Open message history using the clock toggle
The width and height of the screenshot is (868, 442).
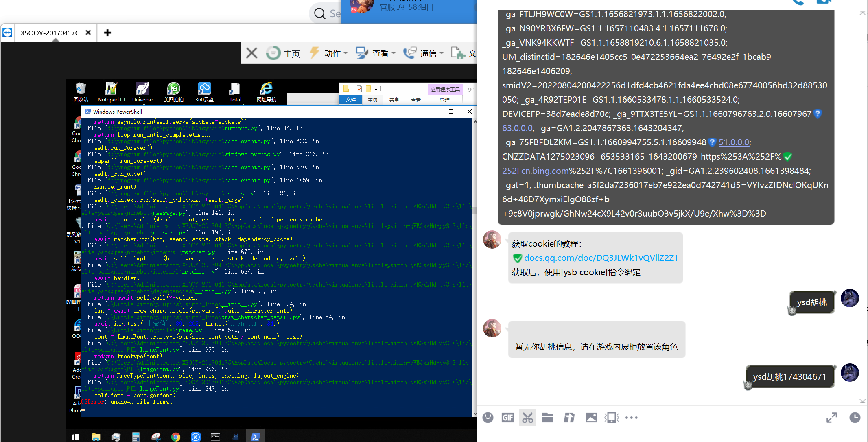click(855, 417)
